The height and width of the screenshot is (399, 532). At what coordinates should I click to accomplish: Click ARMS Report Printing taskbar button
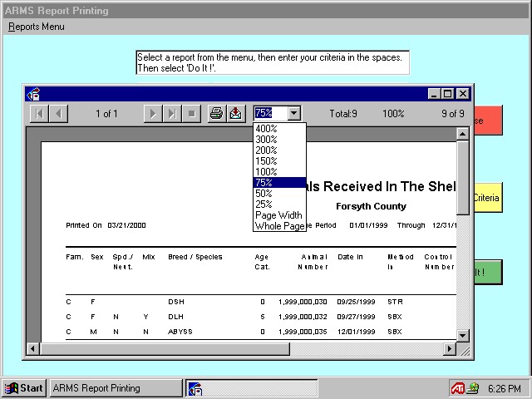[x=116, y=388]
